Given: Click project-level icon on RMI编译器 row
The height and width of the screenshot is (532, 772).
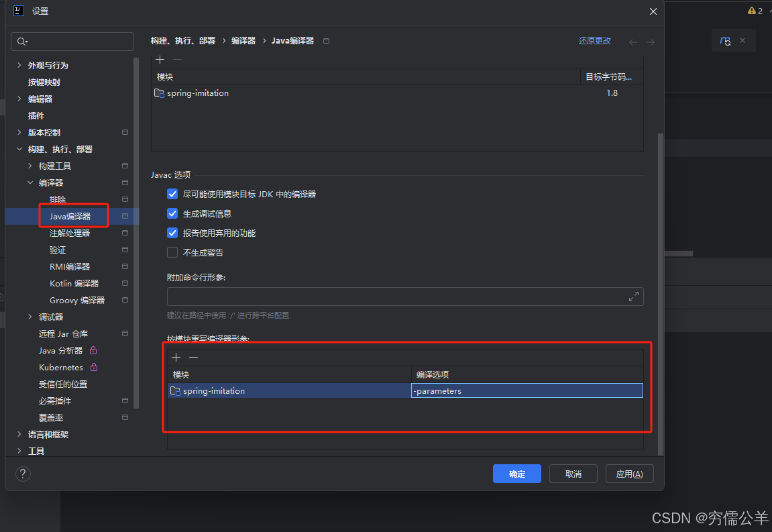Looking at the screenshot, I should [125, 266].
